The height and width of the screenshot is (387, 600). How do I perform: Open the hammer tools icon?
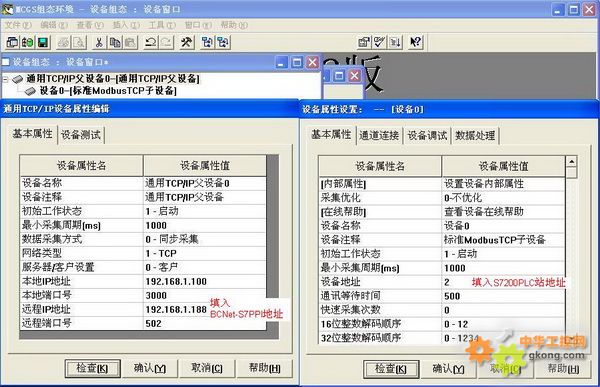[x=187, y=42]
